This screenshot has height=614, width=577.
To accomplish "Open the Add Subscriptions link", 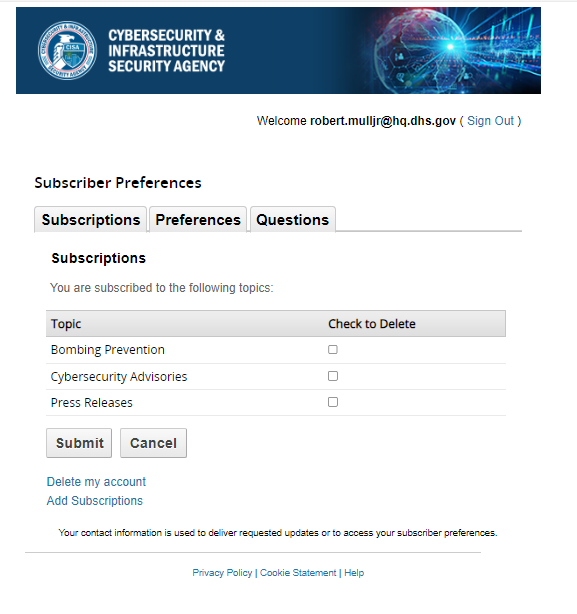I will [x=94, y=501].
